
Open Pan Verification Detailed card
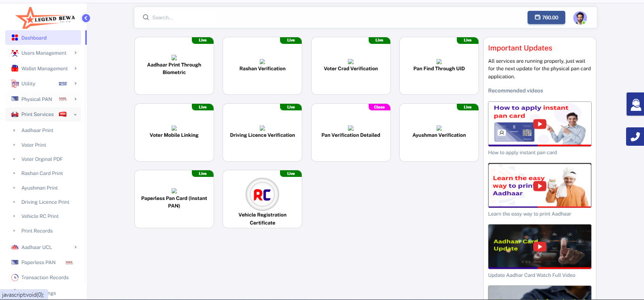351,133
